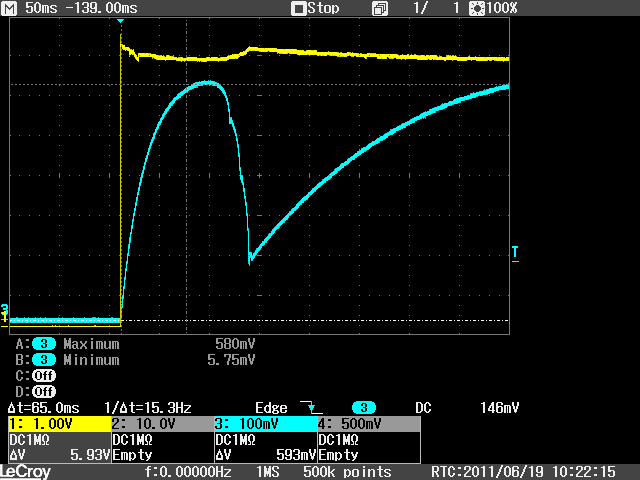640x480 pixels.
Task: Click channel 4 Empty readout
Action: pos(338,455)
